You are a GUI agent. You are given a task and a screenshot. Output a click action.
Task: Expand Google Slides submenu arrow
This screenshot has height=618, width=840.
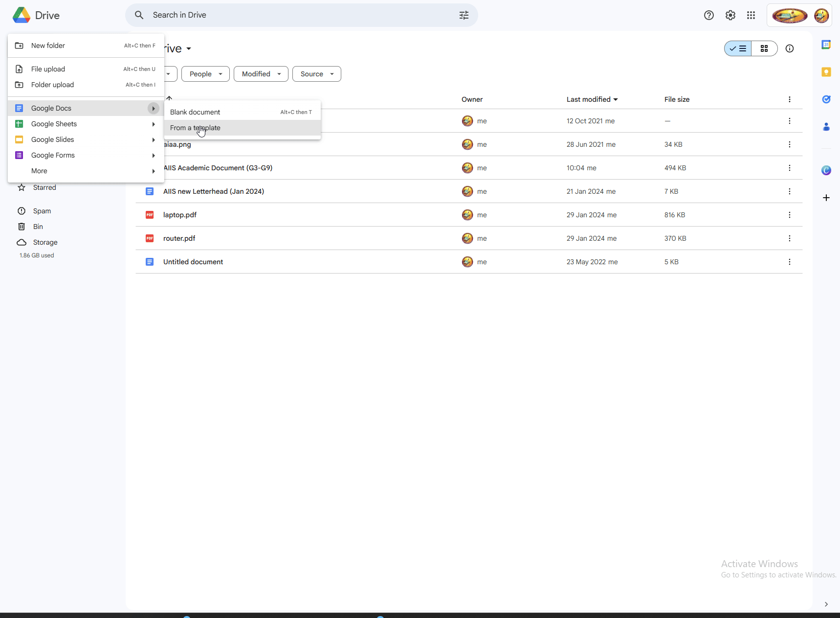pos(153,139)
